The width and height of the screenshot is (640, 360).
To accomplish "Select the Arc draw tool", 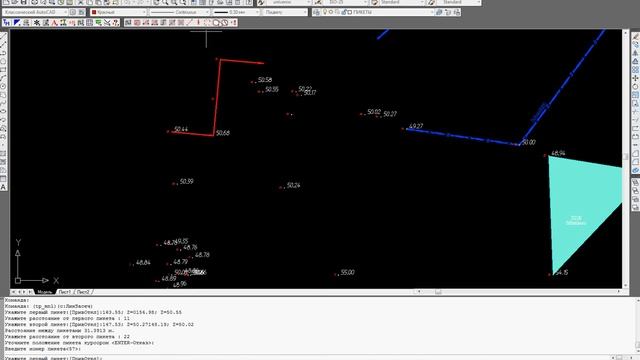I will (3, 78).
